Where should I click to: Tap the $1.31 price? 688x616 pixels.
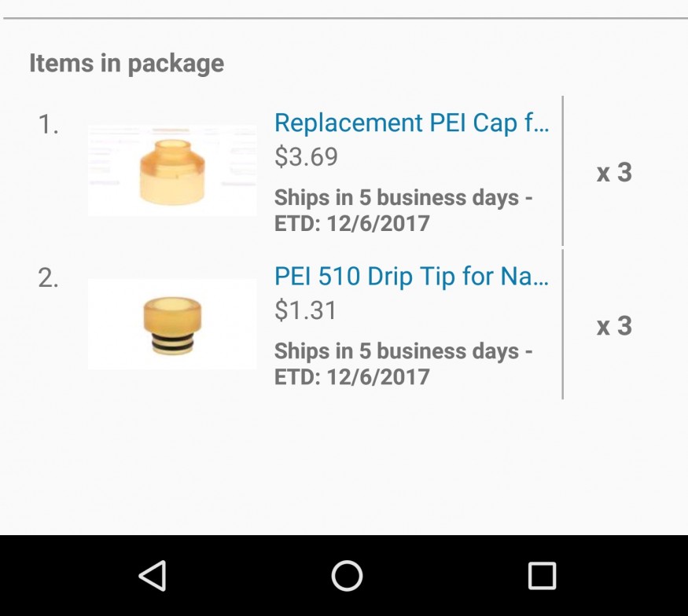[306, 310]
